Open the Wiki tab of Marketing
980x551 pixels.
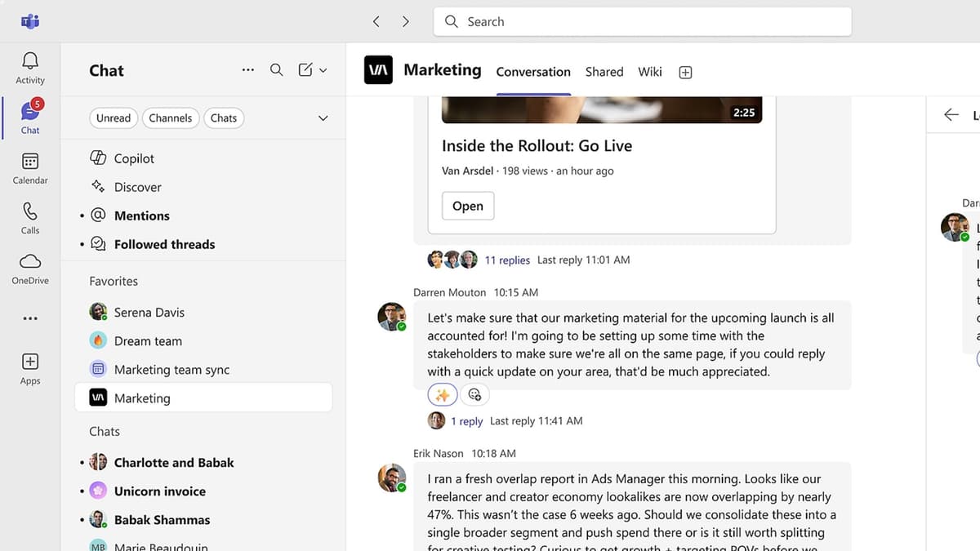click(x=649, y=72)
